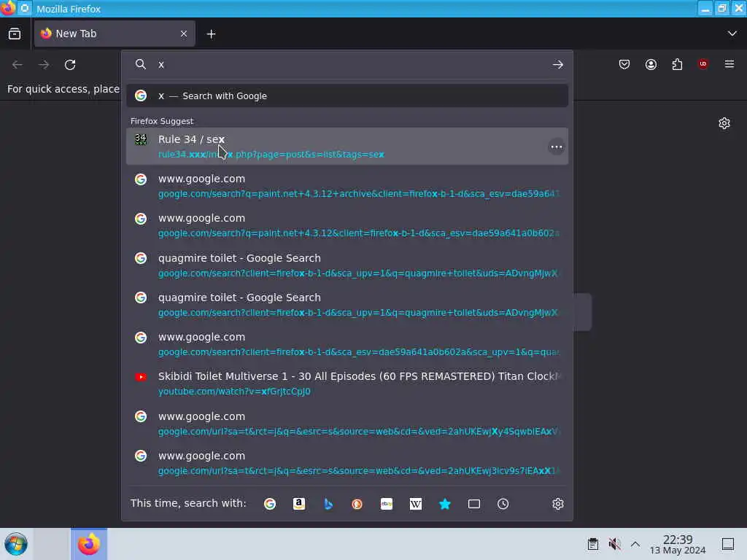Click the address bar magnifier icon
This screenshot has width=747, height=560.
pyautogui.click(x=141, y=64)
